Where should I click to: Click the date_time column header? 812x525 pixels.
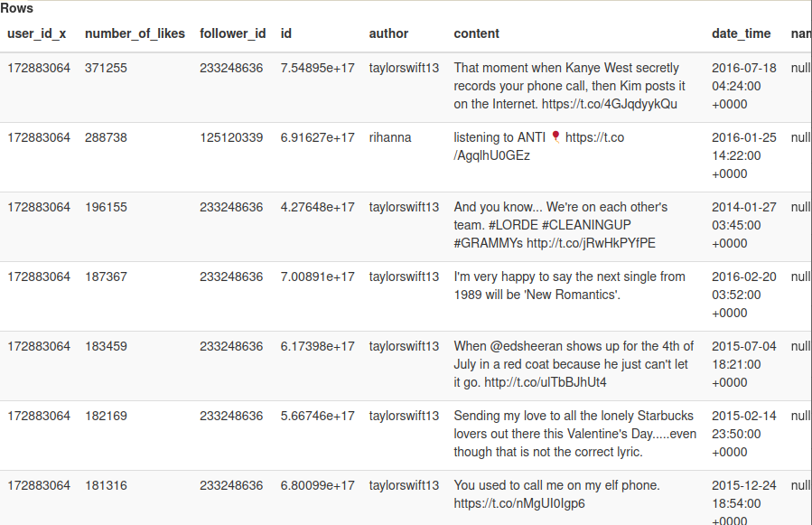click(x=741, y=33)
